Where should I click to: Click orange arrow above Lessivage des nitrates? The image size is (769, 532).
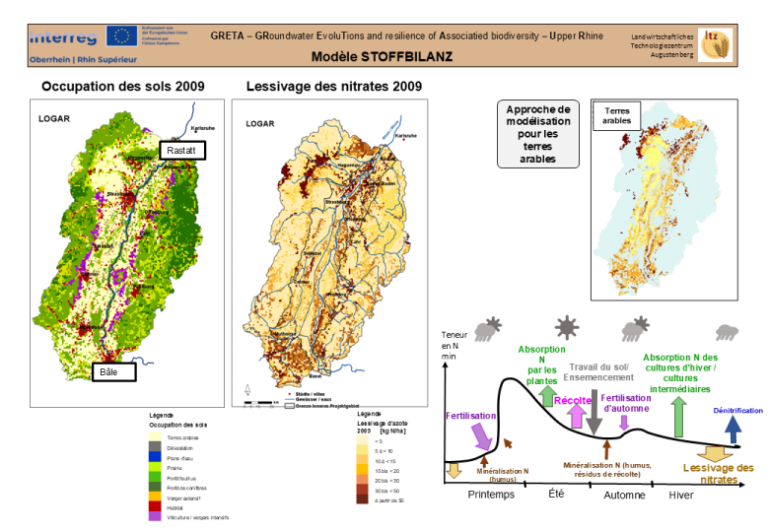pos(715,453)
